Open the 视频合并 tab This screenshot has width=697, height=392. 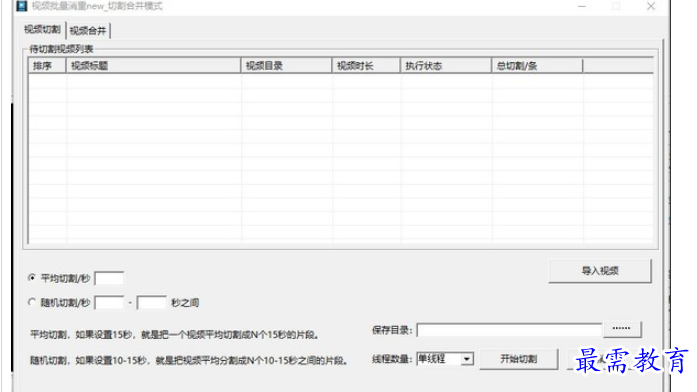[x=88, y=31]
